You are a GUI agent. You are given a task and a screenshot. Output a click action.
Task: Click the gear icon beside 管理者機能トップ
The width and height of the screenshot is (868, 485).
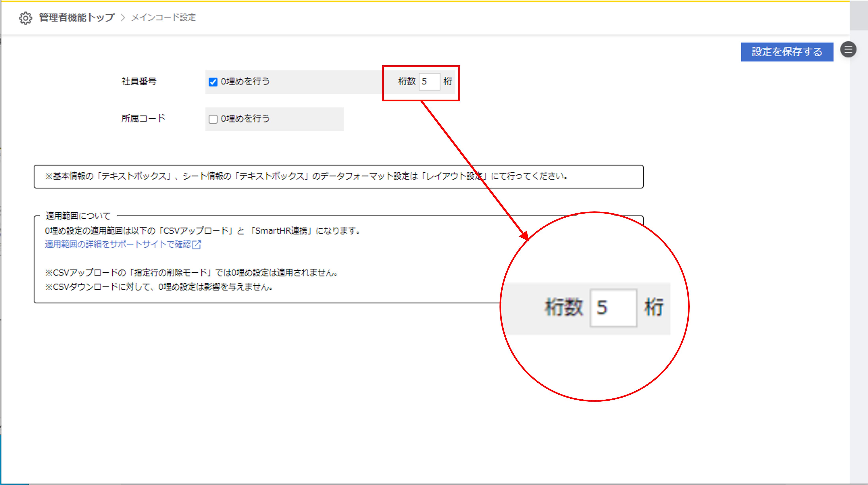click(x=25, y=18)
